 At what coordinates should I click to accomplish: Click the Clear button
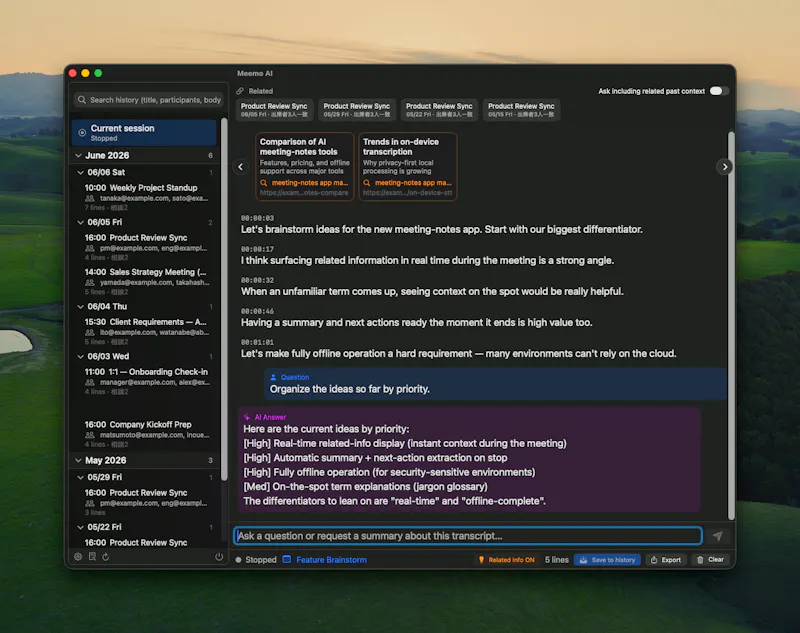pyautogui.click(x=711, y=560)
